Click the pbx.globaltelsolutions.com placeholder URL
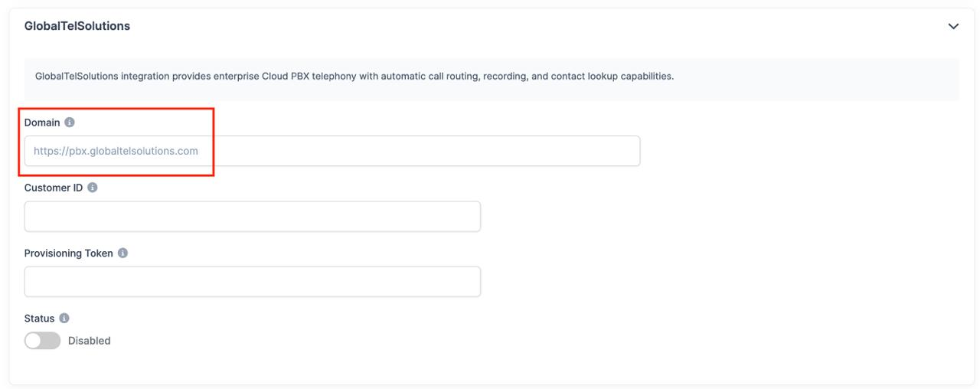Screen dimensions: 980x389 tap(116, 151)
